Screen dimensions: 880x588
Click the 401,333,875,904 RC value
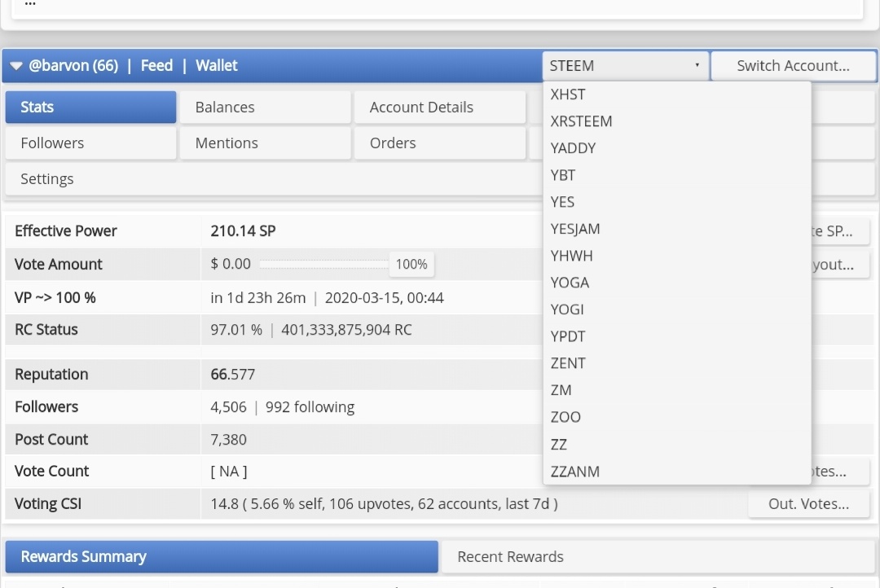(x=346, y=330)
